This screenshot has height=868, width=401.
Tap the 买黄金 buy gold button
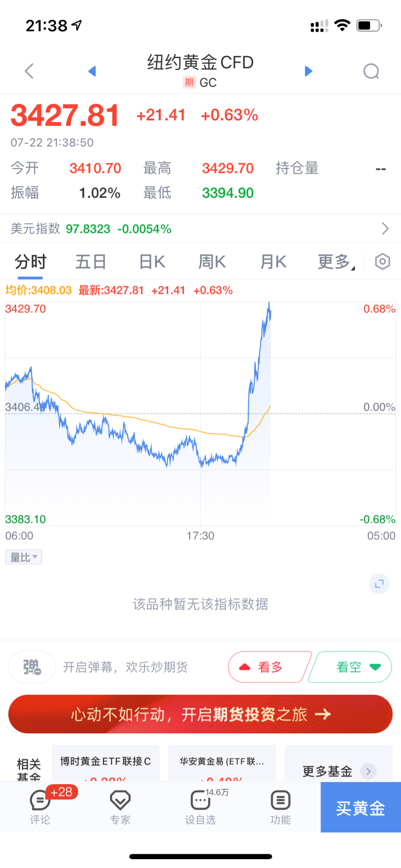[x=361, y=807]
